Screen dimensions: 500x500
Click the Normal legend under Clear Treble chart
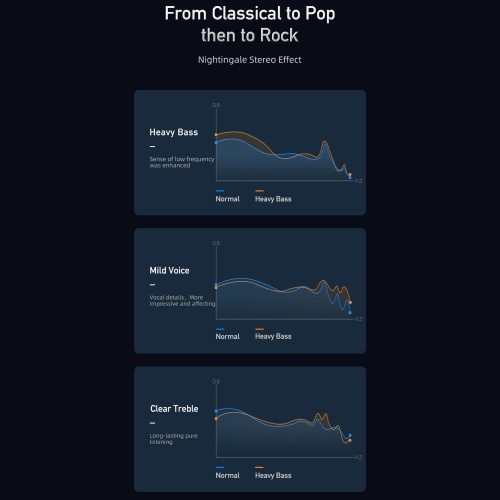click(227, 475)
